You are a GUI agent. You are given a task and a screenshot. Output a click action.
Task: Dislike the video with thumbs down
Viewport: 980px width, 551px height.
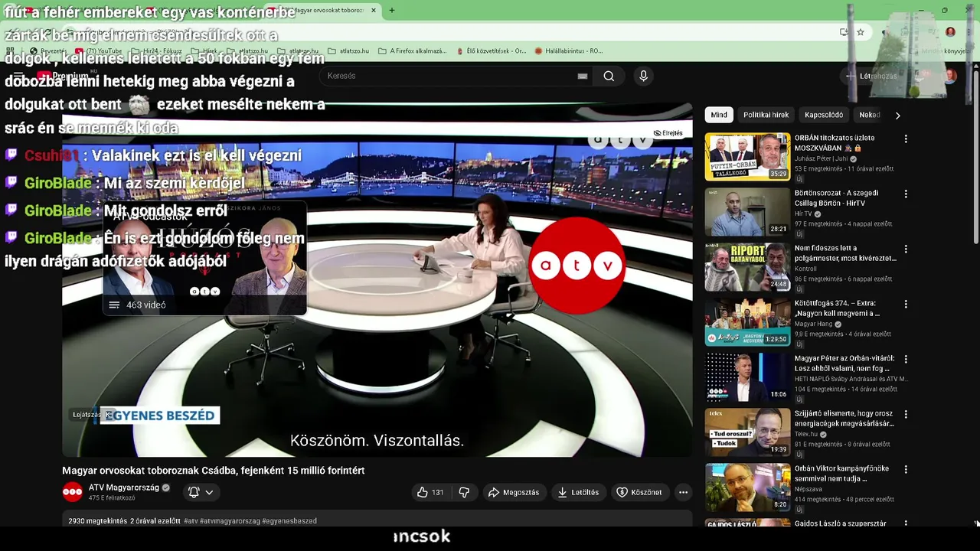pos(464,492)
